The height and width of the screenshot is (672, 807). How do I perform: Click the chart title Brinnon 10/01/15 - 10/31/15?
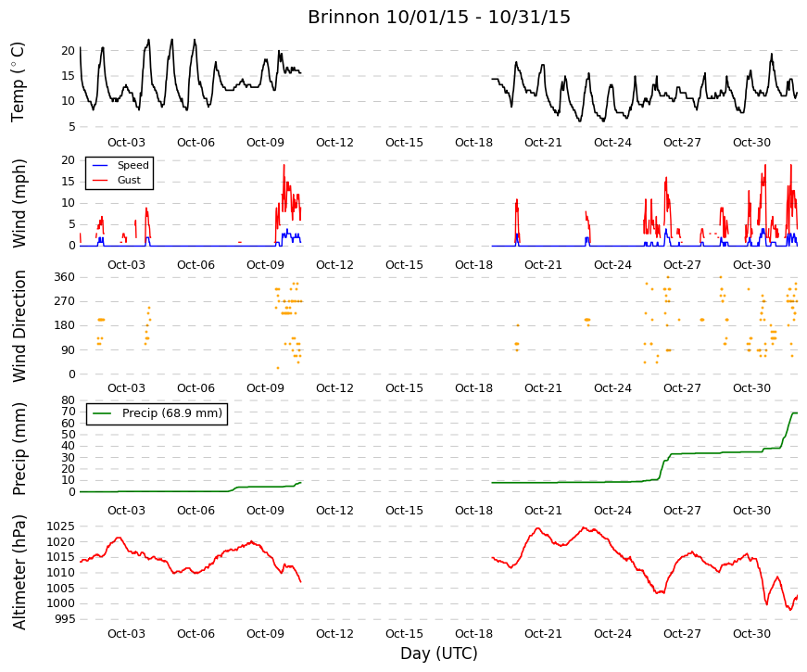pyautogui.click(x=439, y=17)
